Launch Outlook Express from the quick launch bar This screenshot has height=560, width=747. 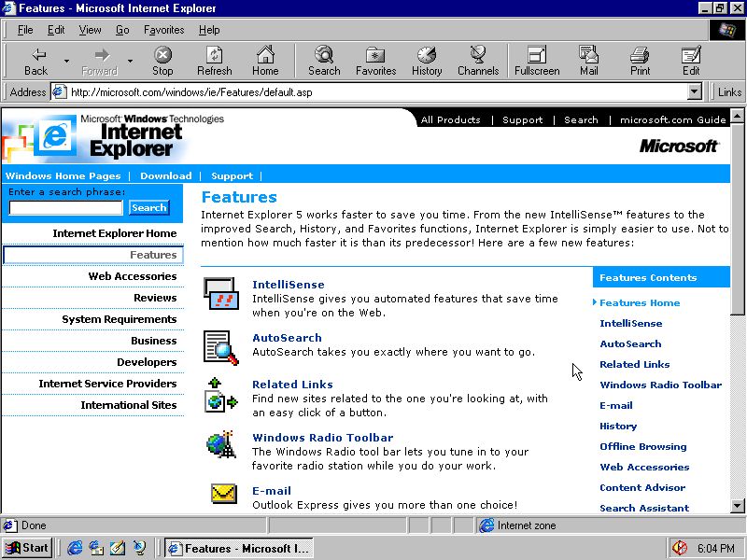96,548
